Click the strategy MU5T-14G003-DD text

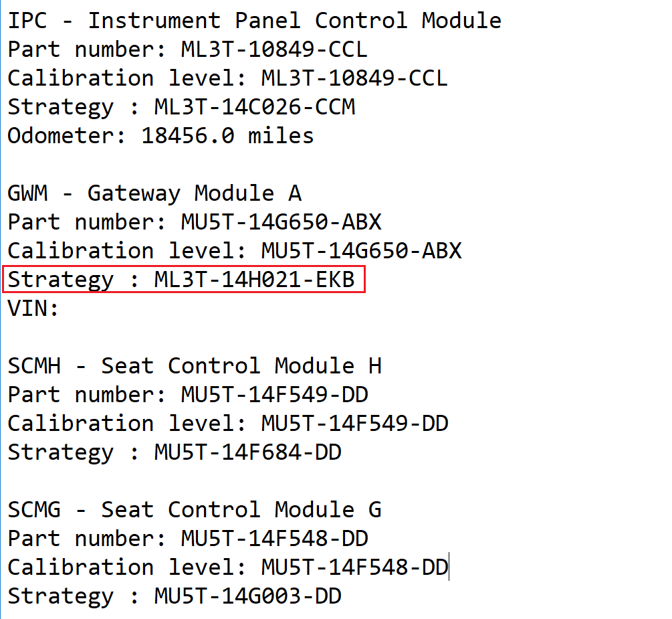[x=247, y=596]
